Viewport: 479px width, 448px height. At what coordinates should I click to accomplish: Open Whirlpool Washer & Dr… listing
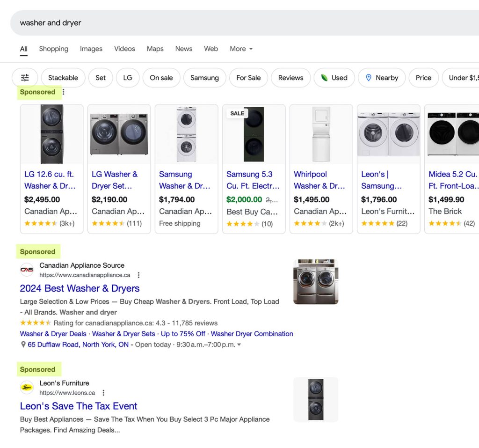coord(319,180)
